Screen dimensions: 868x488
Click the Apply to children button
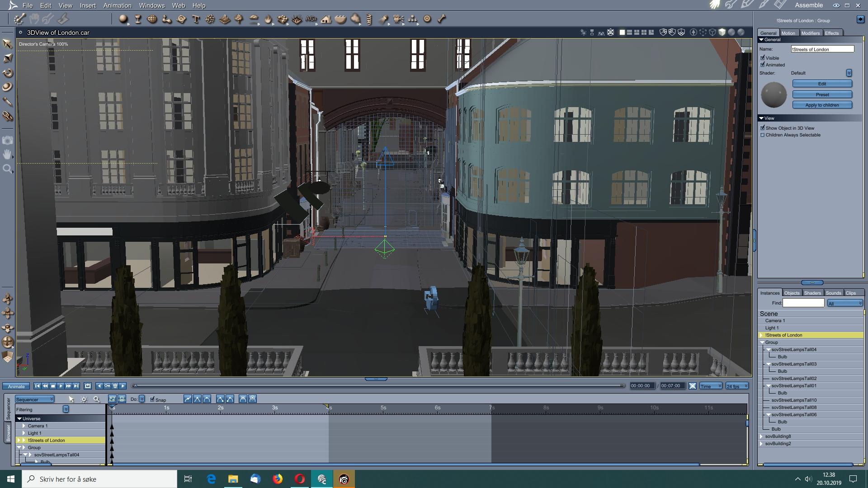point(822,105)
